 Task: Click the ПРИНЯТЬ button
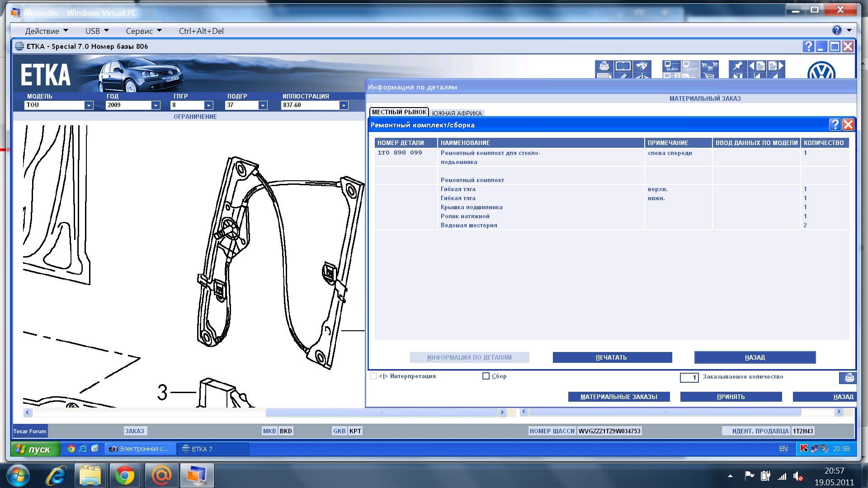731,397
